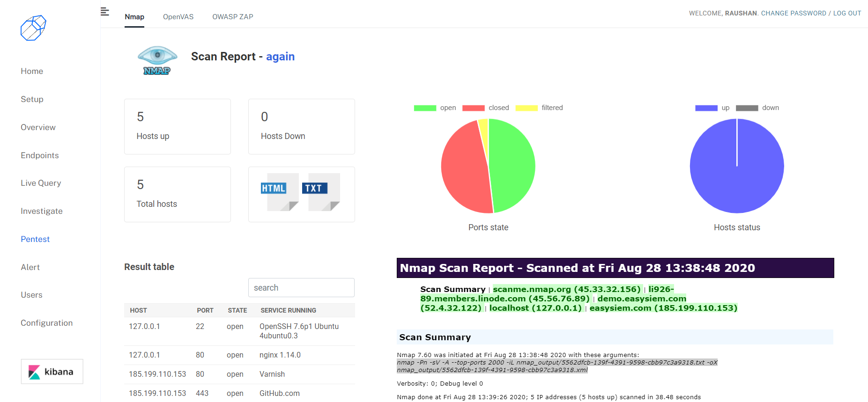This screenshot has width=868, height=402.
Task: Open li926-89.members.linode.com host link
Action: 505,299
